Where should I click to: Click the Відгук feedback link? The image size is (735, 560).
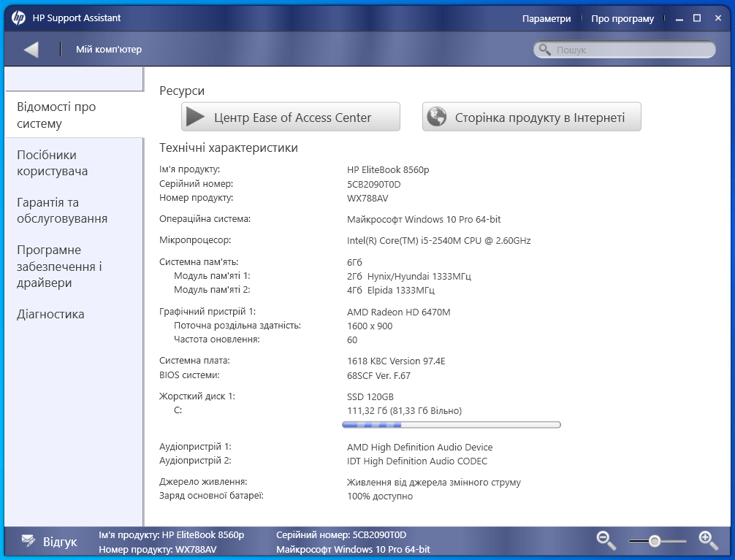point(60,542)
